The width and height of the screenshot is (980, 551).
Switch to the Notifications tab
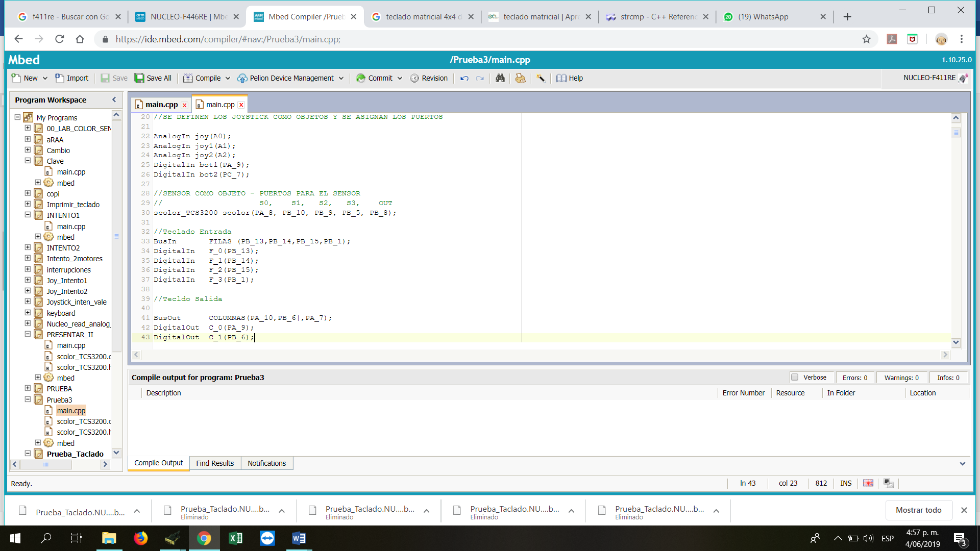[266, 463]
